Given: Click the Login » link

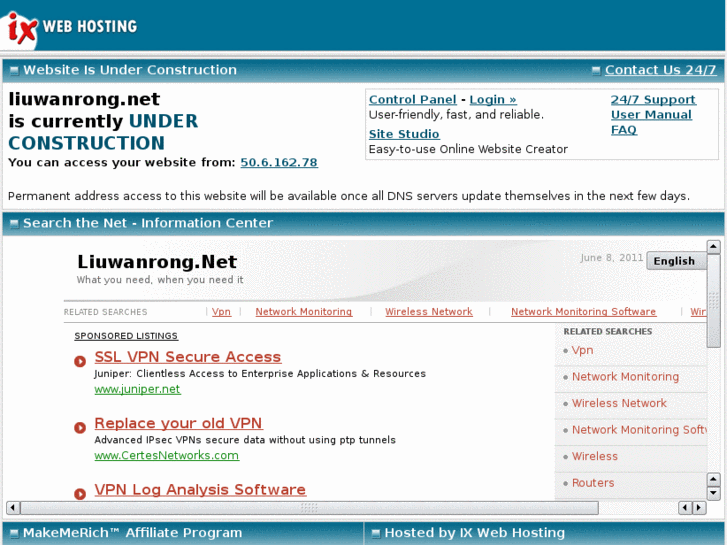Looking at the screenshot, I should [492, 100].
